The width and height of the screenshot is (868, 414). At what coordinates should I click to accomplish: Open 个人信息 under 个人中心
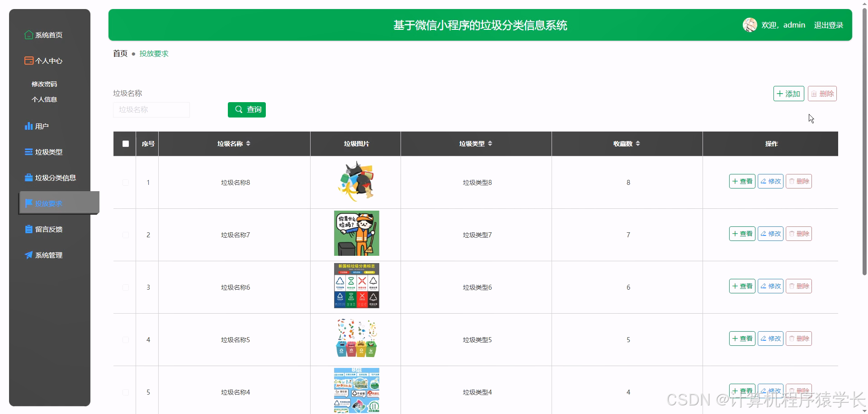pos(44,99)
